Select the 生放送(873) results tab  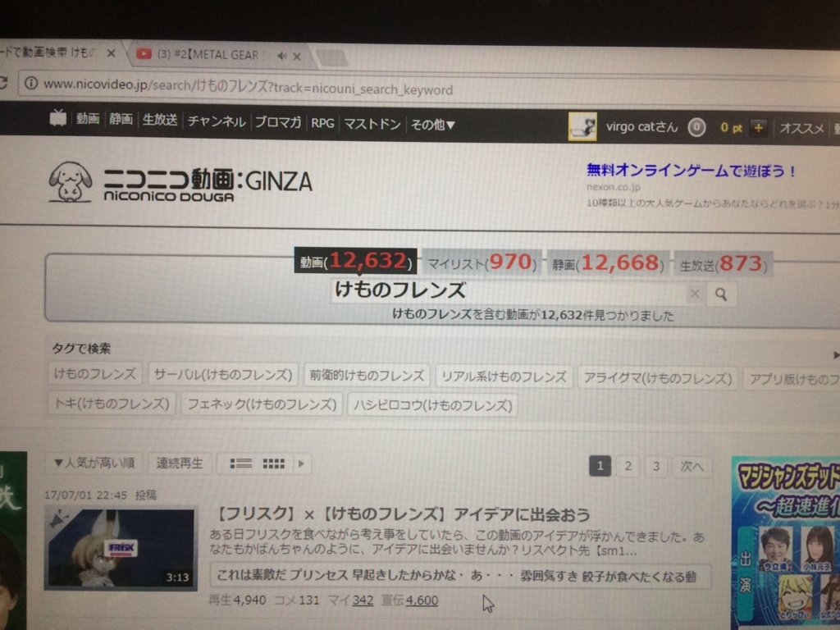724,264
